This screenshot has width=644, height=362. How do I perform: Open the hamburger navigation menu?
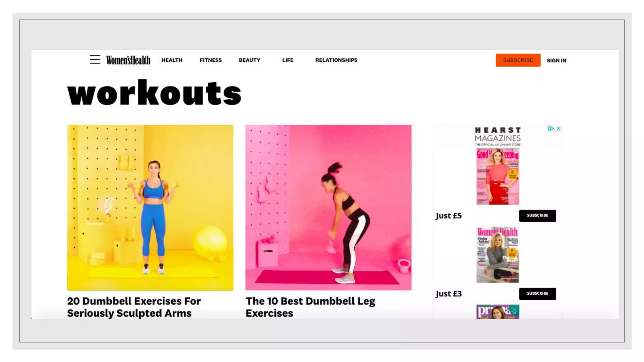coord(95,59)
